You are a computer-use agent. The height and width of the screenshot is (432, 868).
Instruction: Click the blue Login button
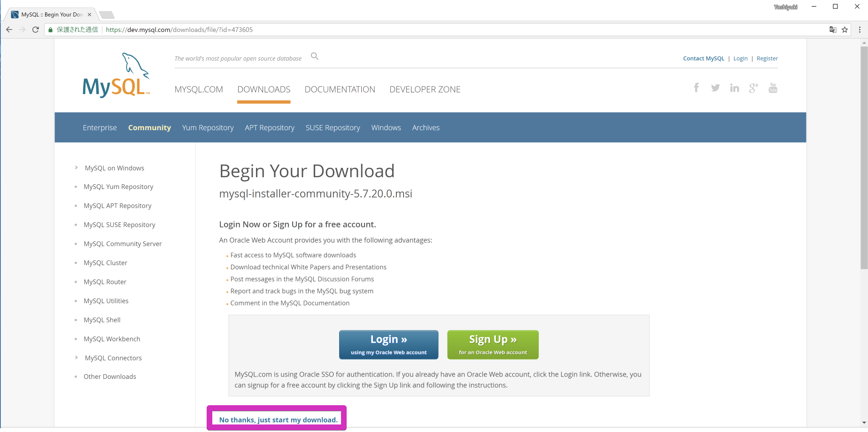tap(389, 345)
